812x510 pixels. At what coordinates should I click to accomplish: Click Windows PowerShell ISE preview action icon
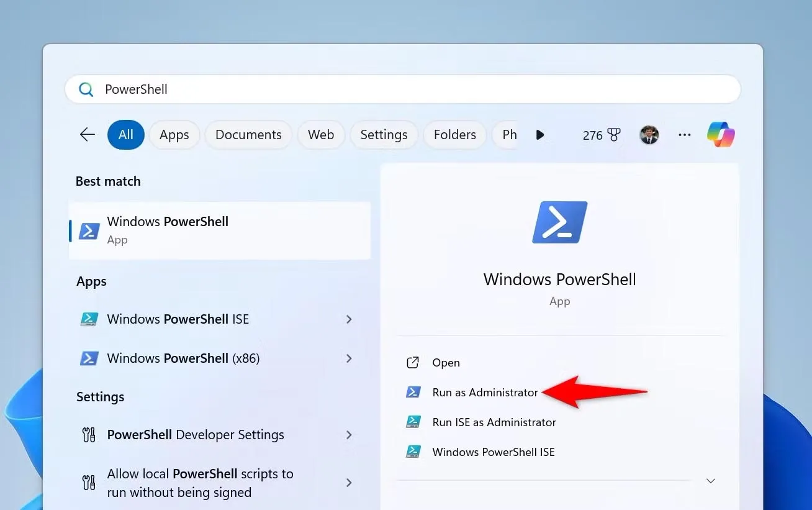click(x=413, y=452)
